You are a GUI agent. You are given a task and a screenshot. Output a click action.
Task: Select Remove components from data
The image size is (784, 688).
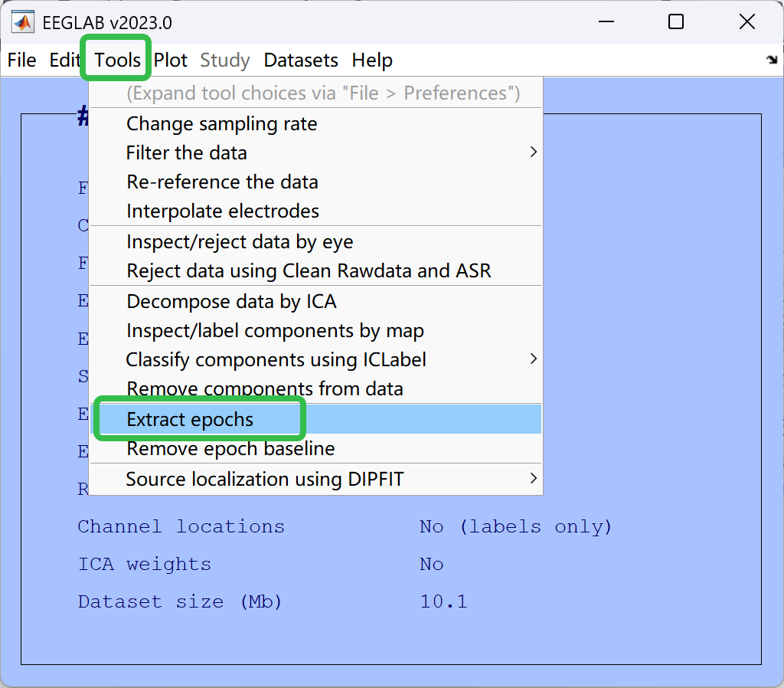[315, 388]
